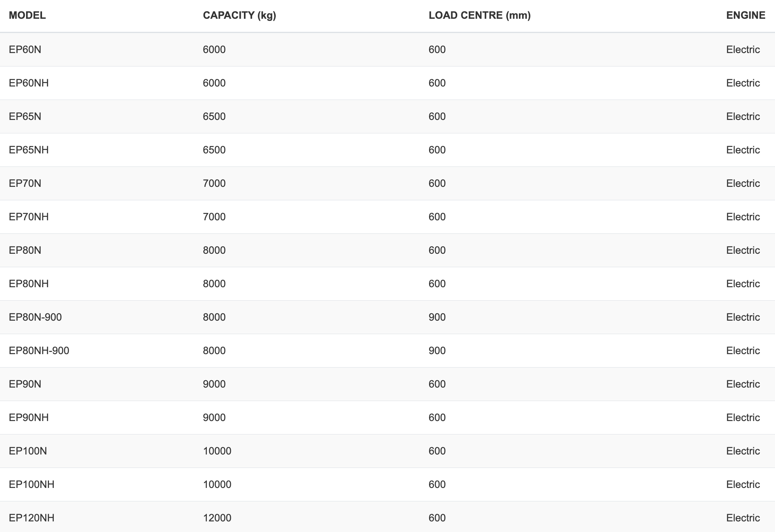The height and width of the screenshot is (532, 775).
Task: Select the 10000 capacity for EP100NH
Action: (217, 485)
